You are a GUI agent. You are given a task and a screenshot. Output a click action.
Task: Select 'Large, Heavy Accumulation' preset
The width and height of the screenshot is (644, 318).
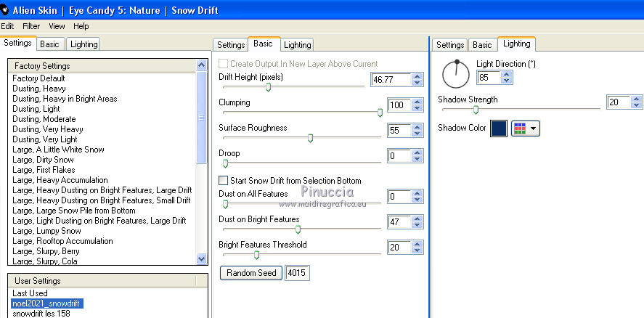(60, 180)
